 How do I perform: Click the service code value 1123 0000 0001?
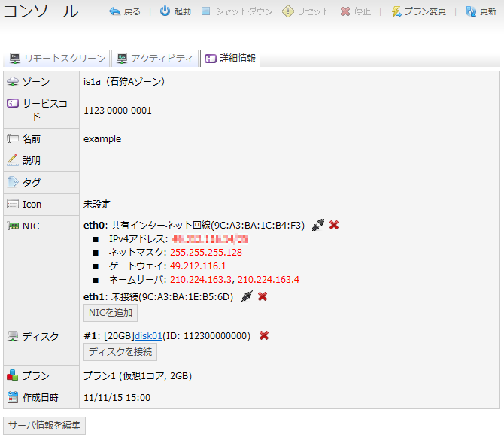[117, 111]
